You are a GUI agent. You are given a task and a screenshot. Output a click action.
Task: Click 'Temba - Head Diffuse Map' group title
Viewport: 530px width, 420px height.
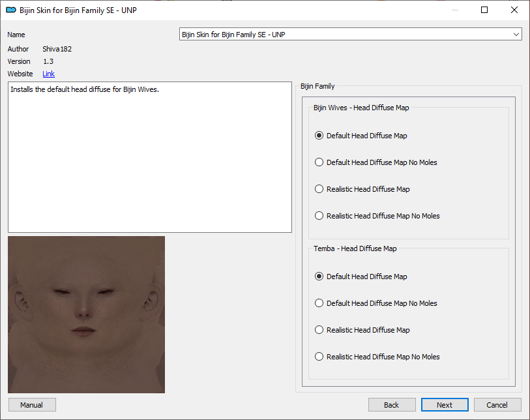[355, 248]
